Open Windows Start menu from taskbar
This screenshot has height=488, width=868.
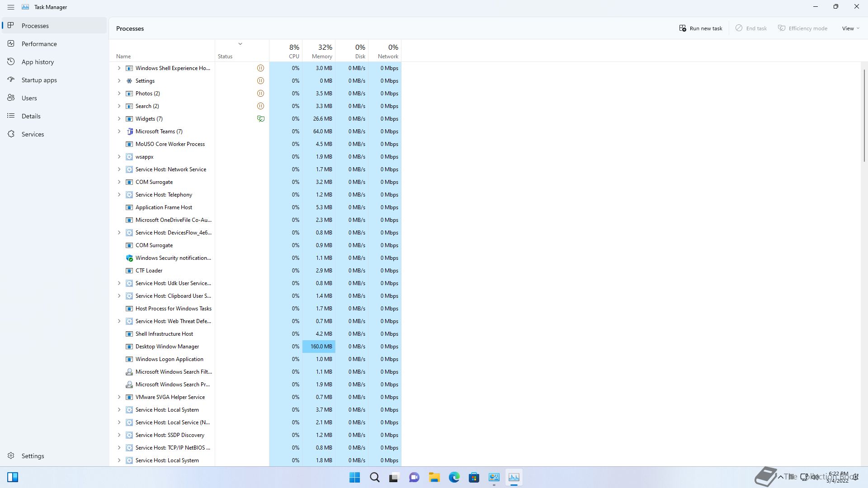click(x=355, y=477)
